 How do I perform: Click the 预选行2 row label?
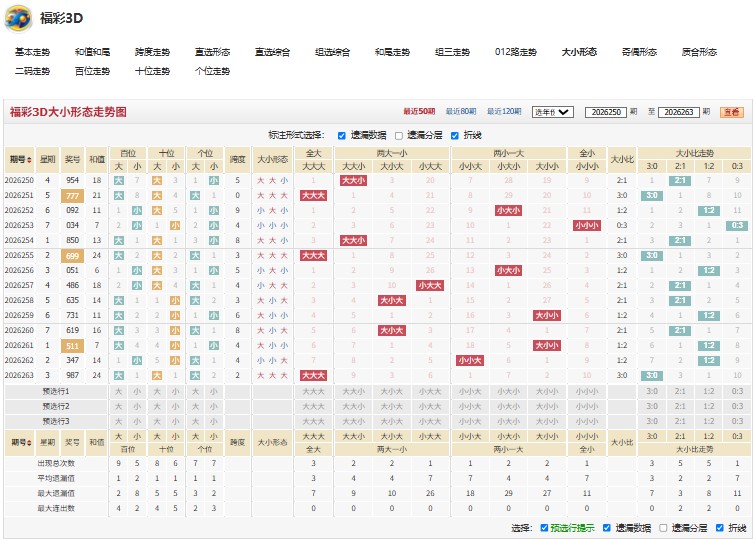[56, 407]
